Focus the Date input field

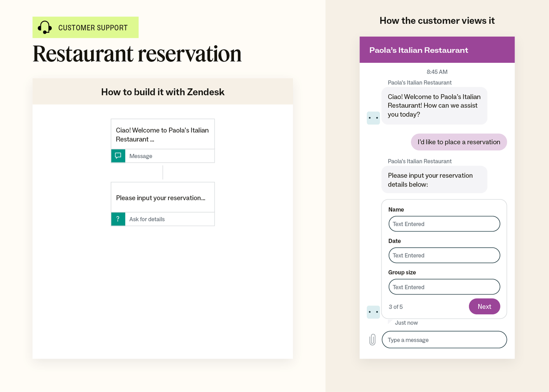pyautogui.click(x=444, y=255)
